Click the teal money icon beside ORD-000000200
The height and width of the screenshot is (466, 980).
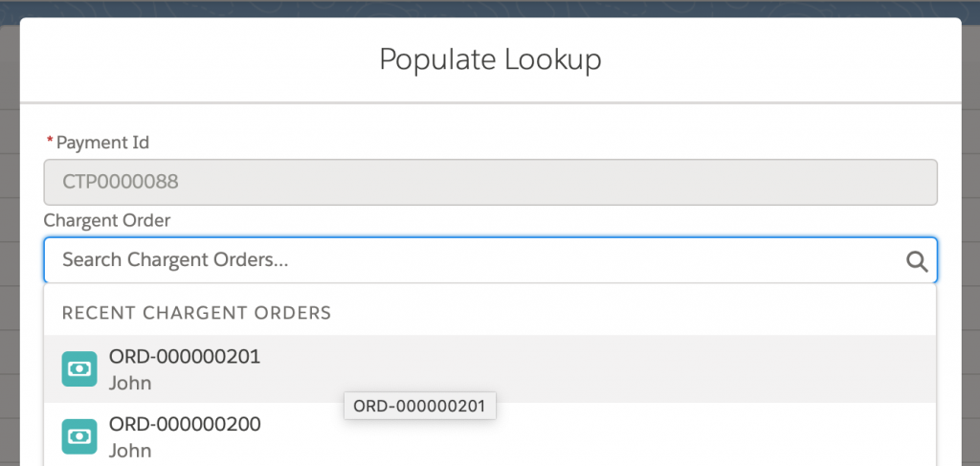pos(79,436)
